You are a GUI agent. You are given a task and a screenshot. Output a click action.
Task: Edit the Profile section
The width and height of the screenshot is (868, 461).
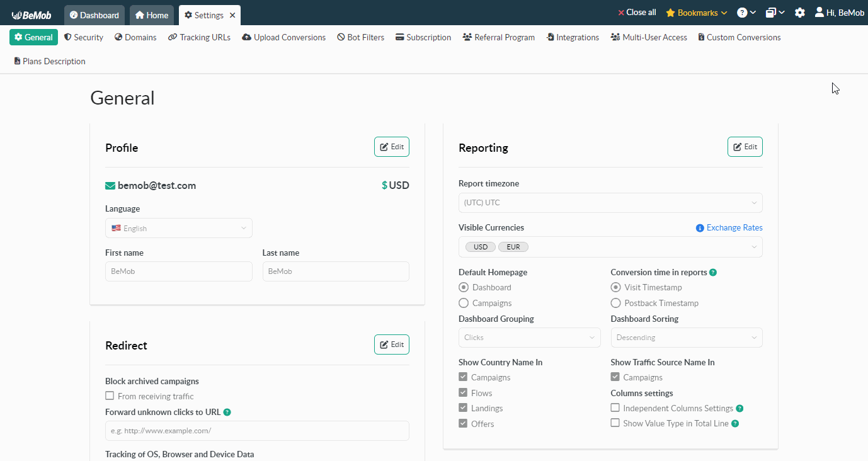click(x=392, y=147)
